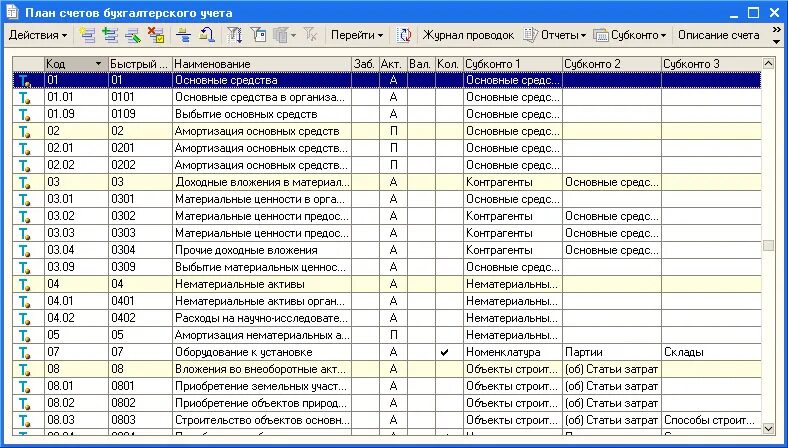The image size is (788, 448).
Task: Click the scrollbar up arrow
Action: [x=768, y=63]
